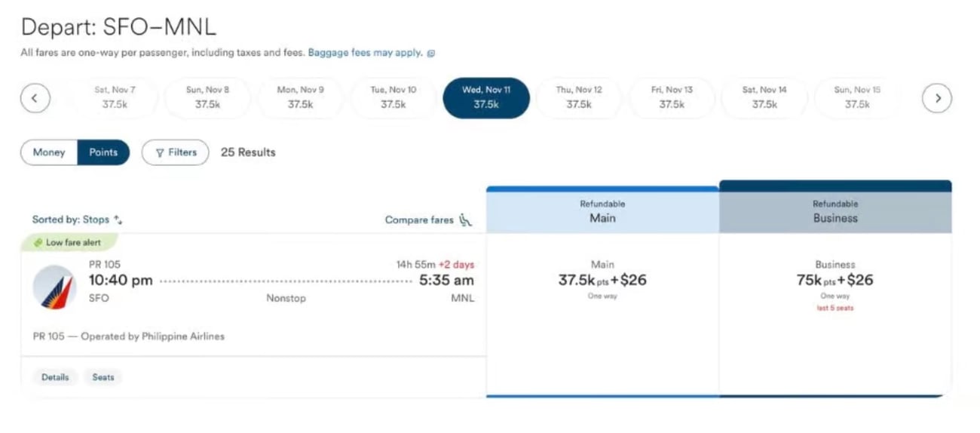The width and height of the screenshot is (980, 433).
Task: Click the previous dates left arrow
Action: [35, 98]
